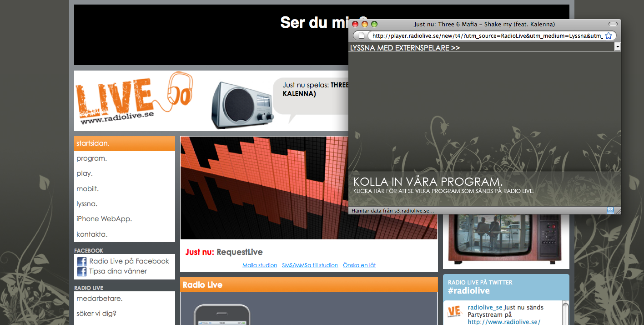Open the medarbetare menu item
The image size is (644, 325).
coord(125,299)
